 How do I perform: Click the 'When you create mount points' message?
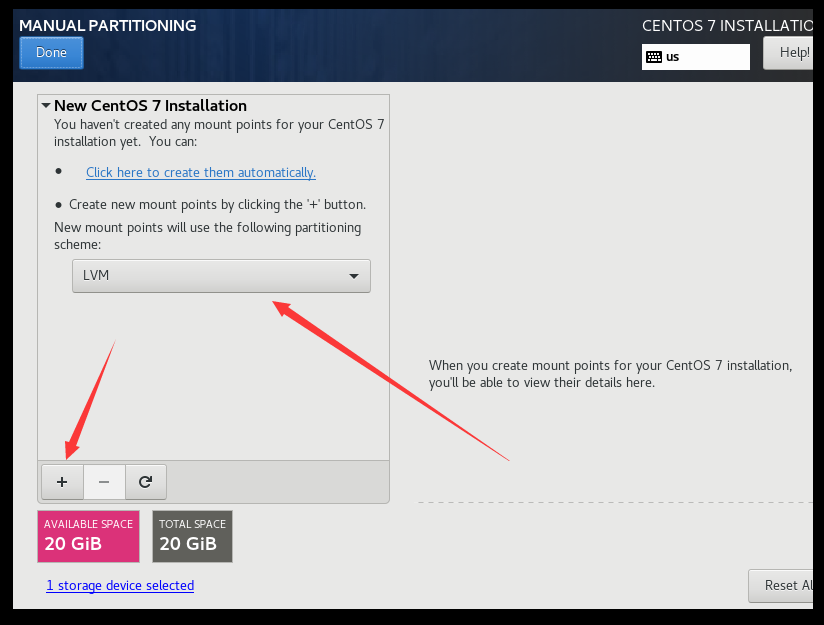(x=610, y=374)
